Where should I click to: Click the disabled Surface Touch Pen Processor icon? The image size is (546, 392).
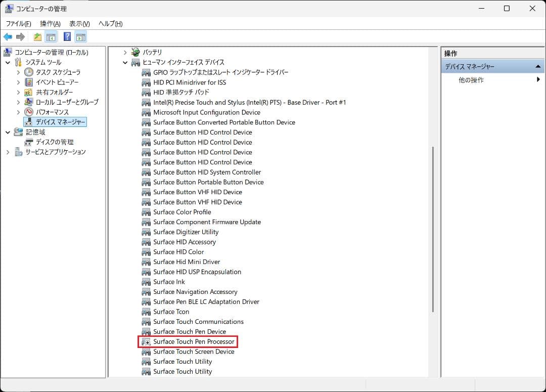coord(146,342)
